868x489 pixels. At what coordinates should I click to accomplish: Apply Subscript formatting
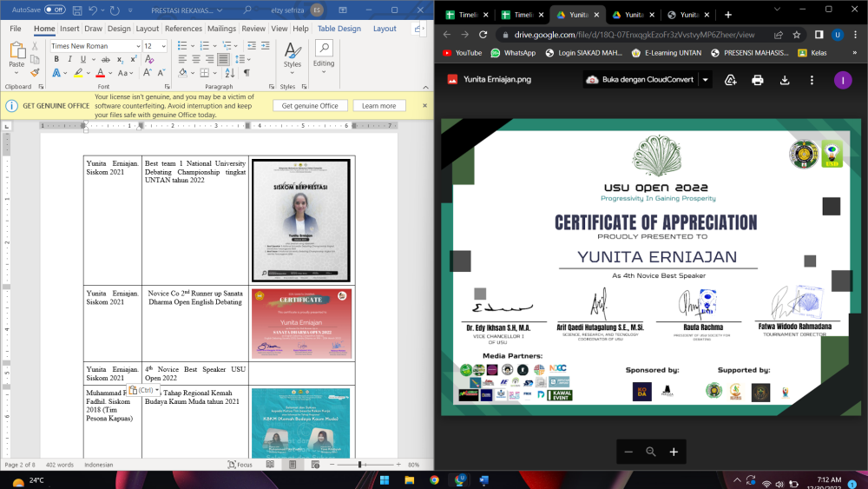point(120,59)
